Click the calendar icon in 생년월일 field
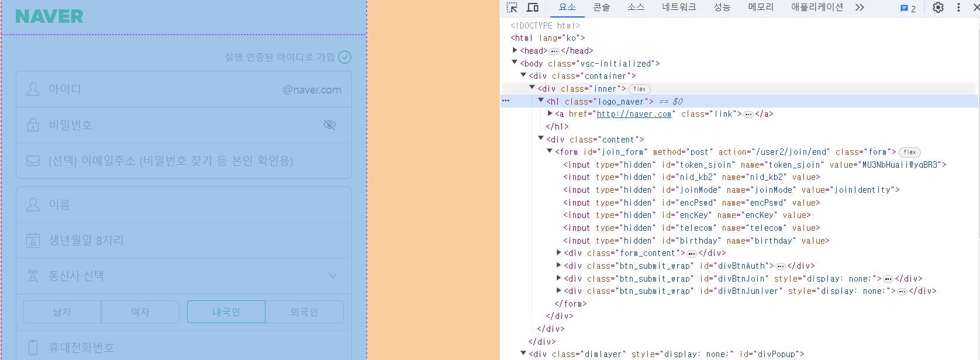 pyautogui.click(x=33, y=240)
